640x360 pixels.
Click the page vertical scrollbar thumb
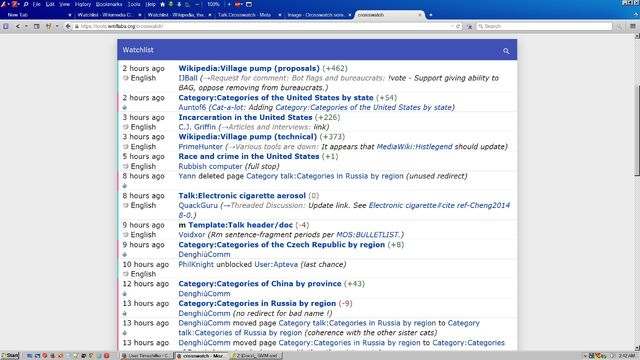[637, 131]
